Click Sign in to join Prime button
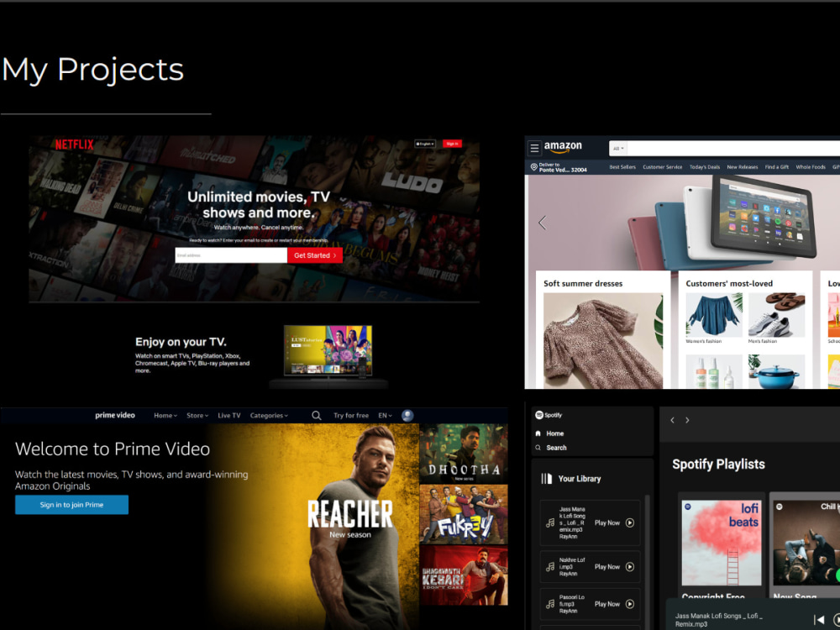 click(x=71, y=505)
